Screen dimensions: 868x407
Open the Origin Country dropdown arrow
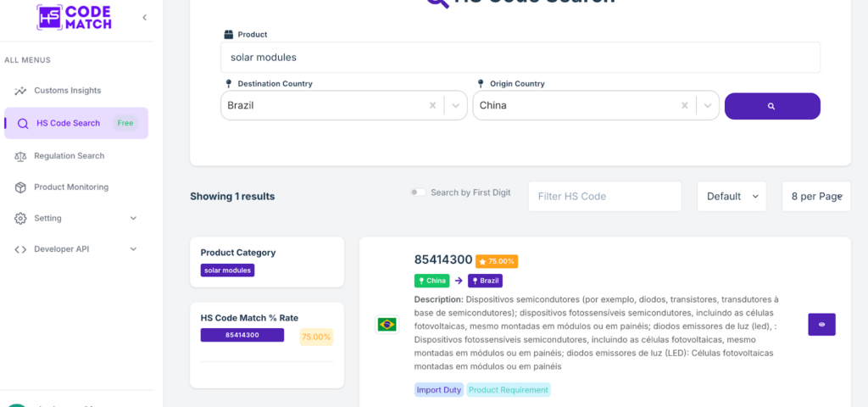pyautogui.click(x=707, y=106)
